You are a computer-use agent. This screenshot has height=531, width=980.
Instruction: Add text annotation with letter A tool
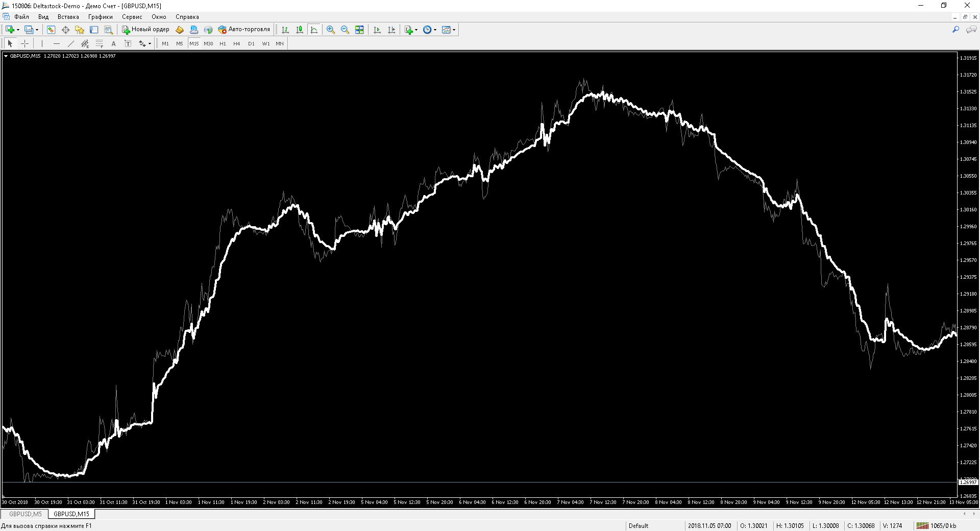pos(113,43)
